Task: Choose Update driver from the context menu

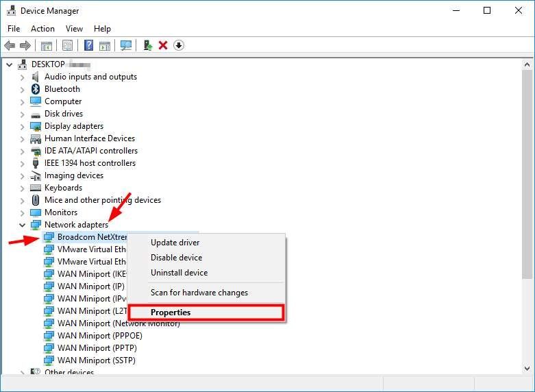Action: click(175, 243)
